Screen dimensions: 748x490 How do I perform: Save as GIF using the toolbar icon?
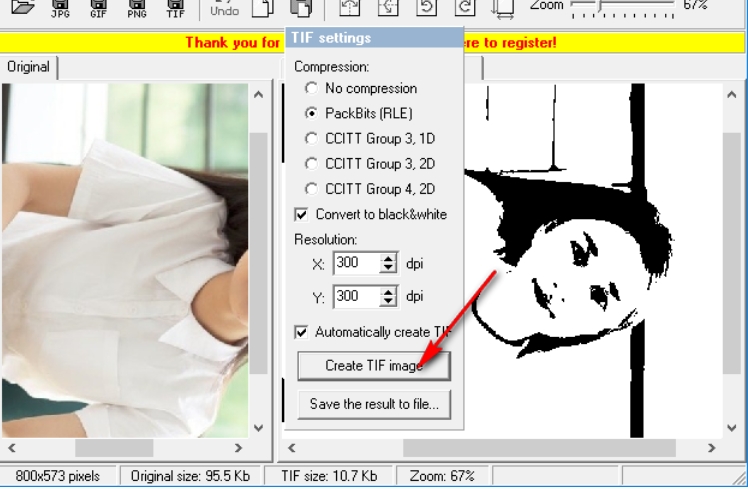pos(98,8)
